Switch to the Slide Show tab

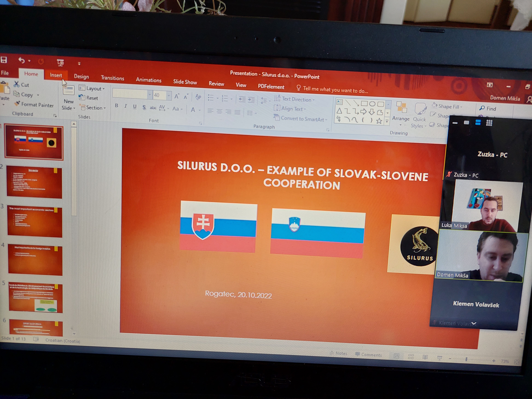(x=185, y=82)
